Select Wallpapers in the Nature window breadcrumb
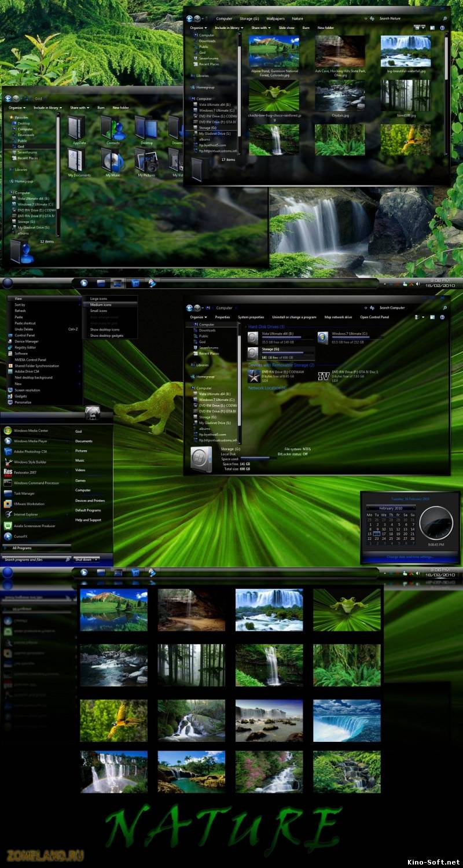This screenshot has height=868, width=463. (x=275, y=19)
